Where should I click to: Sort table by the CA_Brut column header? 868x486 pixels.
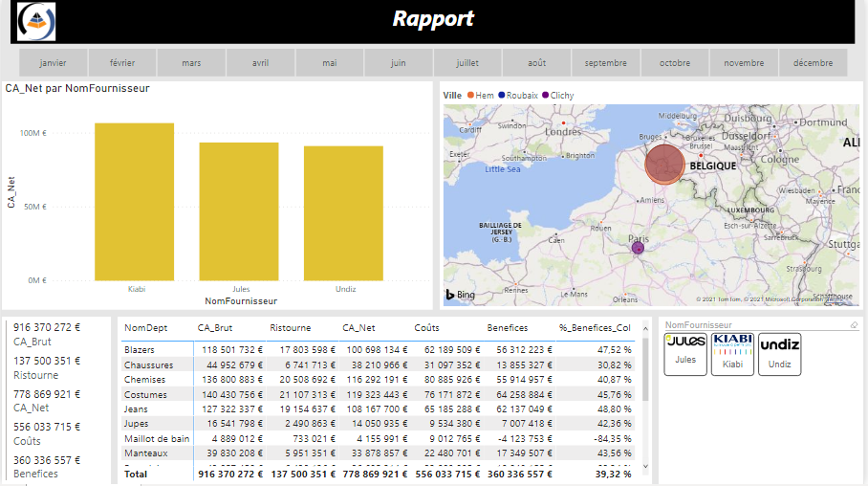point(216,327)
